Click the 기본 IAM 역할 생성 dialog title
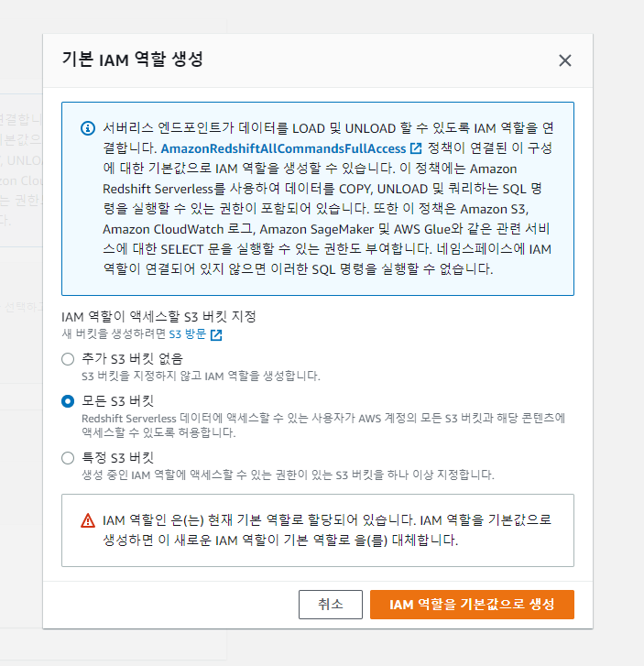The width and height of the screenshot is (644, 666). (x=132, y=60)
